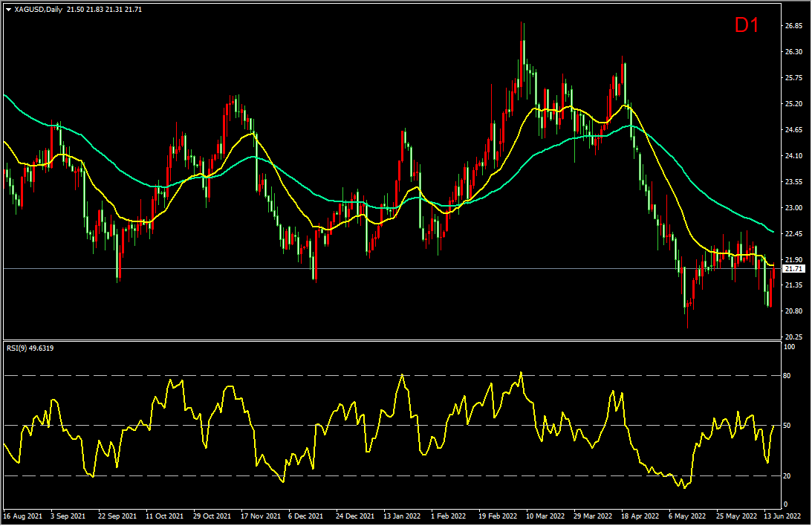Click the 21.35 price scale value
This screenshot has height=526, width=812.
pyautogui.click(x=794, y=285)
